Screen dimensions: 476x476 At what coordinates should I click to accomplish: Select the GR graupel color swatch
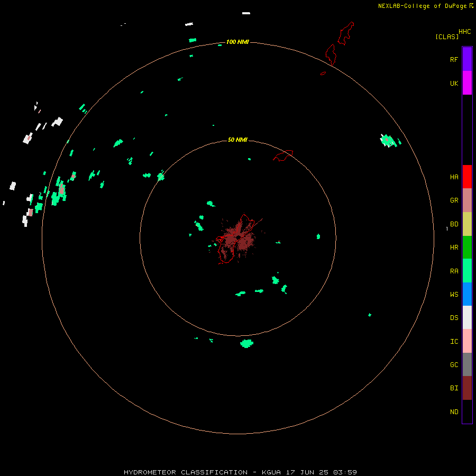[x=467, y=200]
